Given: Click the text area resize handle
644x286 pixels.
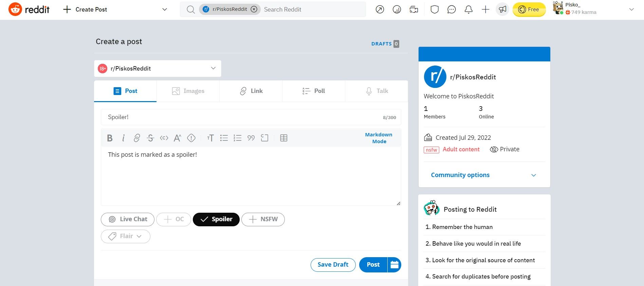Looking at the screenshot, I should [x=399, y=203].
